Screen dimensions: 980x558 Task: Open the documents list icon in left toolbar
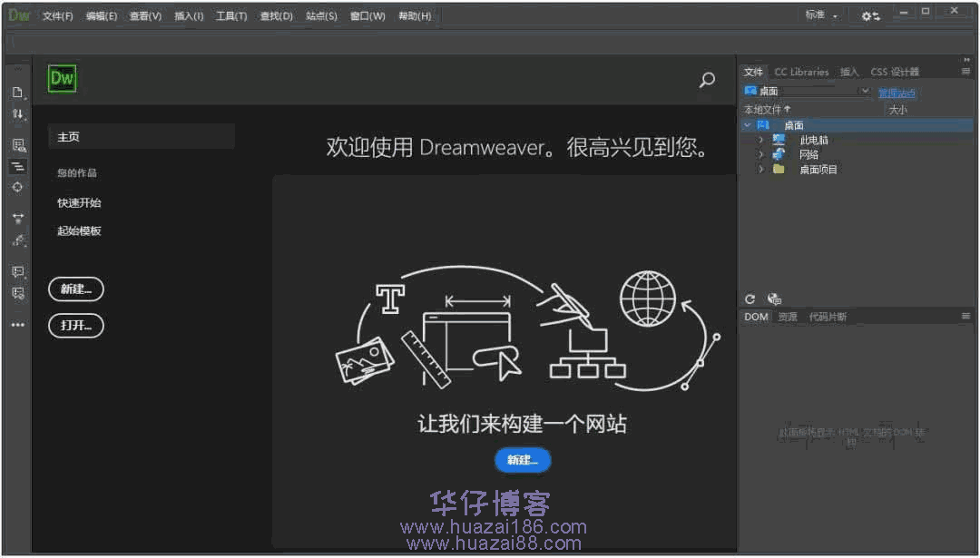[17, 93]
